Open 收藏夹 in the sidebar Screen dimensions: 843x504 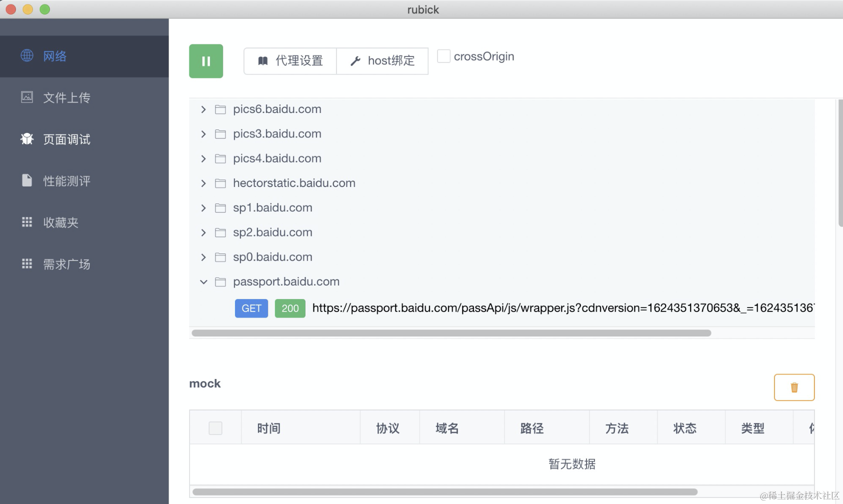point(84,222)
